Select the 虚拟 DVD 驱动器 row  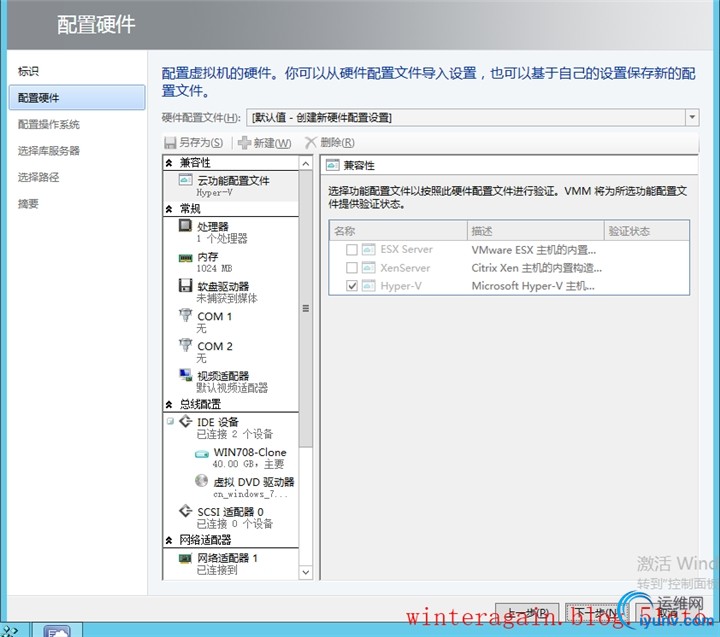231,487
